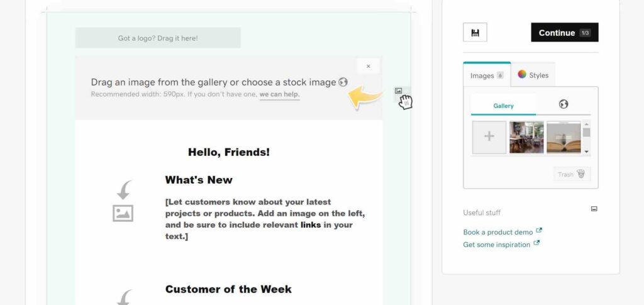644x305 pixels.
Task: Open the 'we can help' link
Action: coord(280,95)
